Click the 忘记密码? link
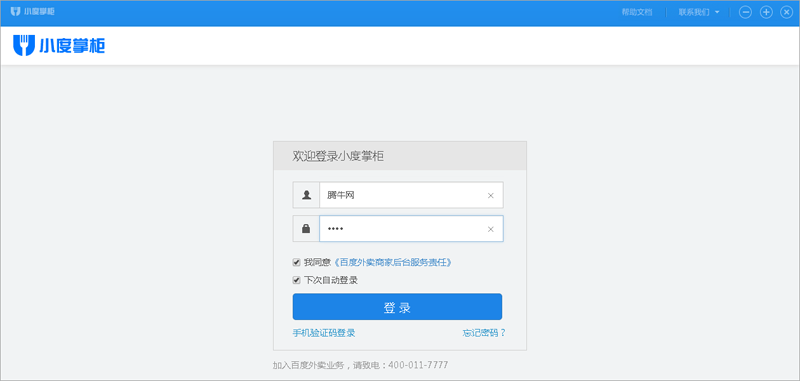 click(x=484, y=333)
